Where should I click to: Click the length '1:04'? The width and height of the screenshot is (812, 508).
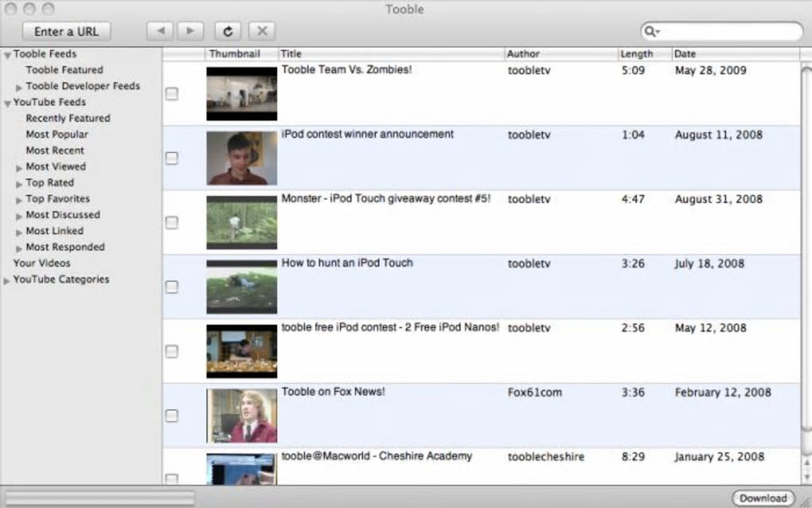pos(633,135)
